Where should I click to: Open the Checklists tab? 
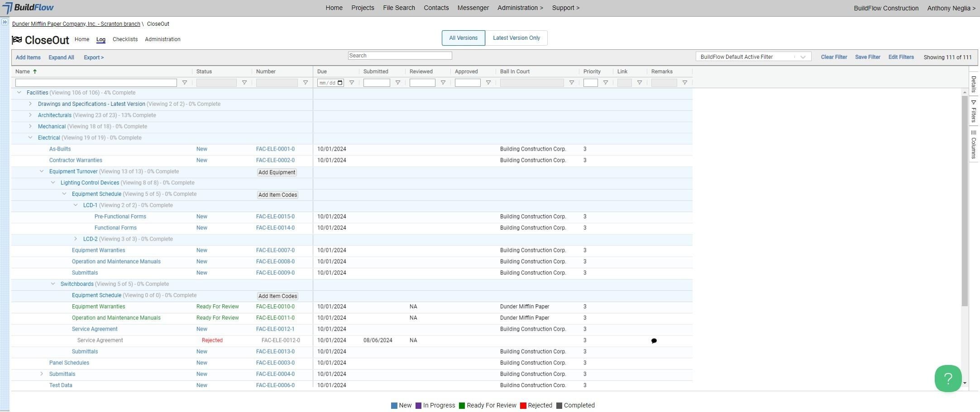[125, 39]
